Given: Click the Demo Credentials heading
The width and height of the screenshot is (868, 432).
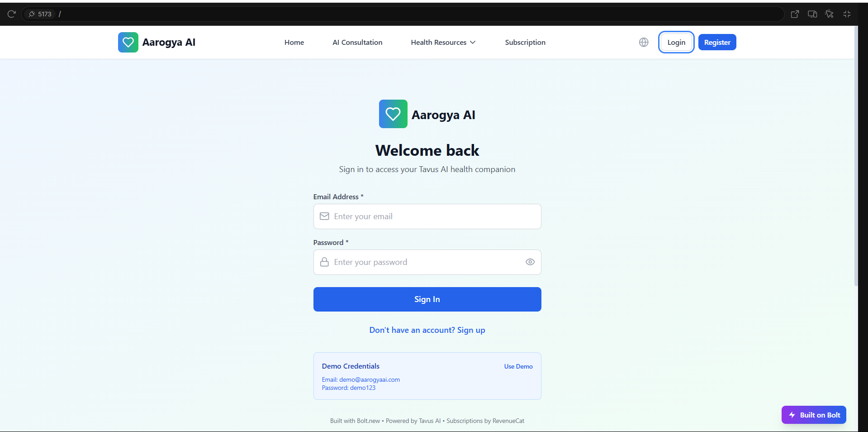Looking at the screenshot, I should click(351, 366).
